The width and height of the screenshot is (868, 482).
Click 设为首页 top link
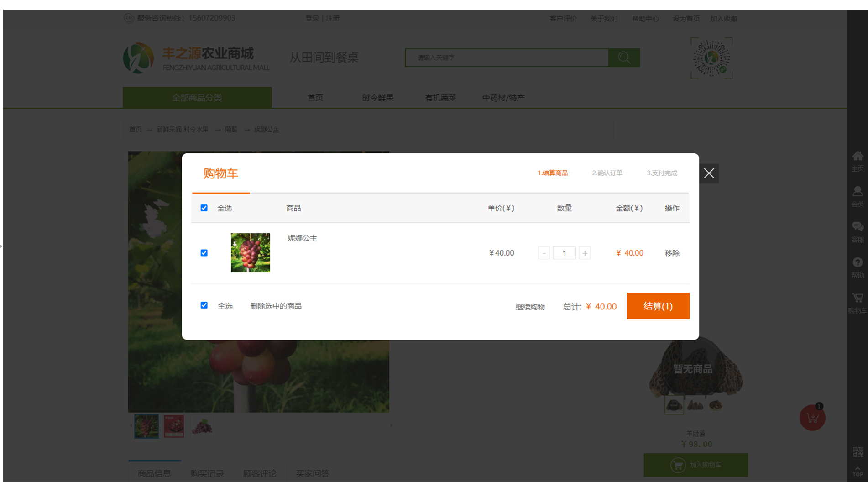click(x=686, y=19)
